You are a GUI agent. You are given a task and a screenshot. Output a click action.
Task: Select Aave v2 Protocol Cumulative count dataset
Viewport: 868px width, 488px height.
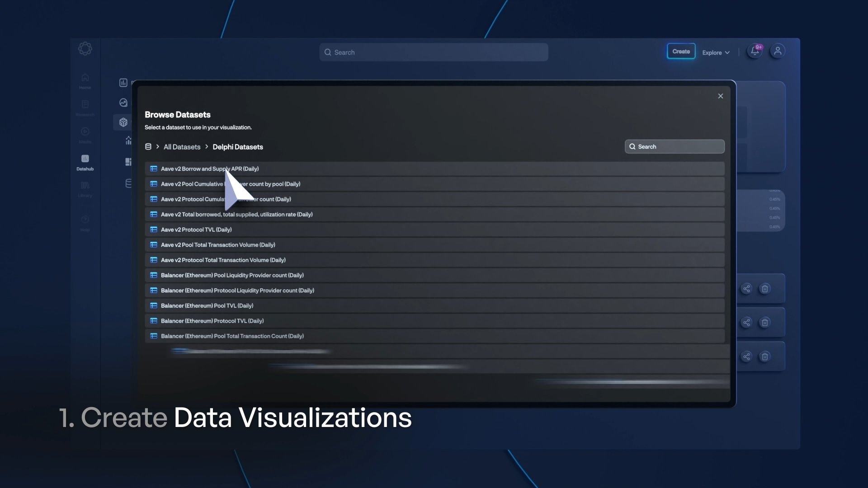pyautogui.click(x=434, y=199)
